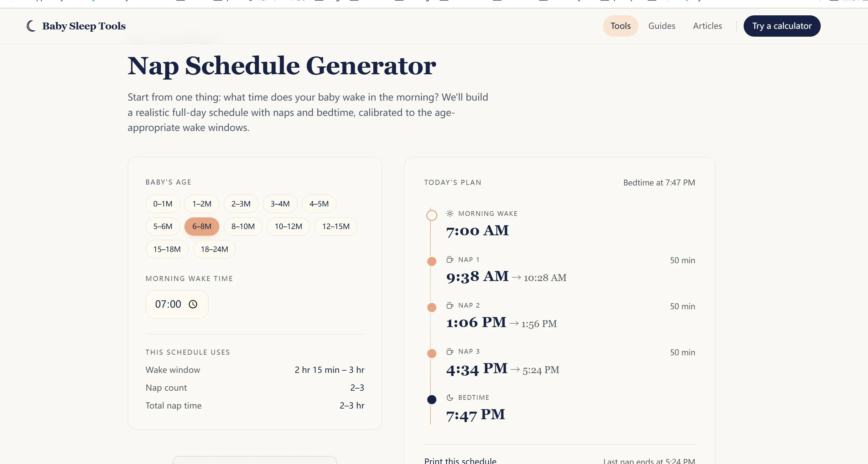The height and width of the screenshot is (464, 868).
Task: Click the 07:00 morning wake time field
Action: (177, 304)
